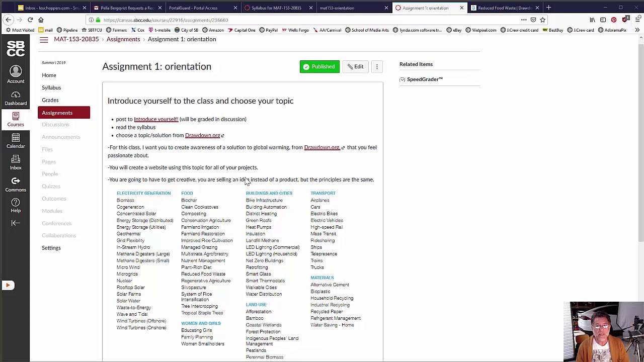Click 'Electric Vehicles' in the topic list

(327, 220)
